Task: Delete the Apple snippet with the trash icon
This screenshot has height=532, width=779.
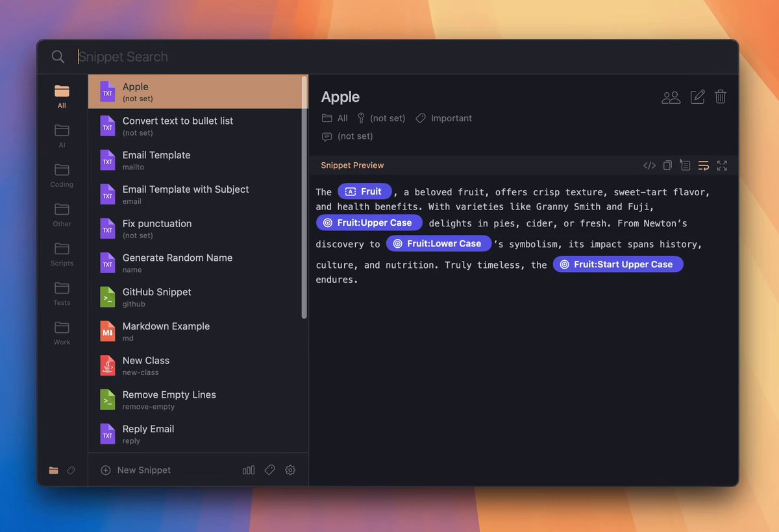Action: 720,97
